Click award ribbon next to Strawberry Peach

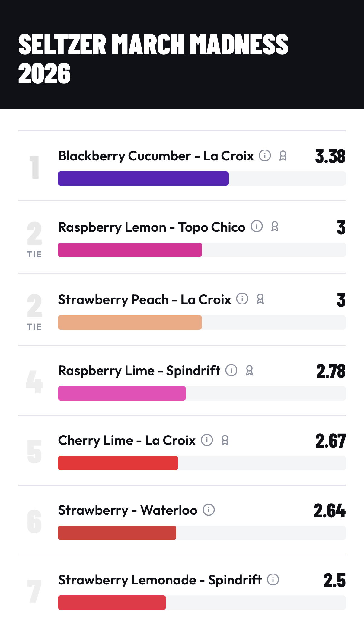pyautogui.click(x=260, y=299)
